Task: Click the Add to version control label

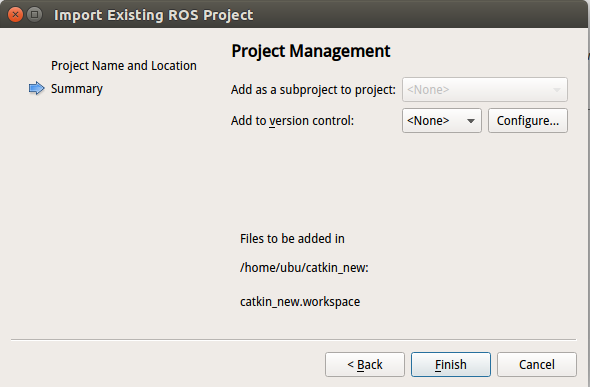Action: [292, 121]
